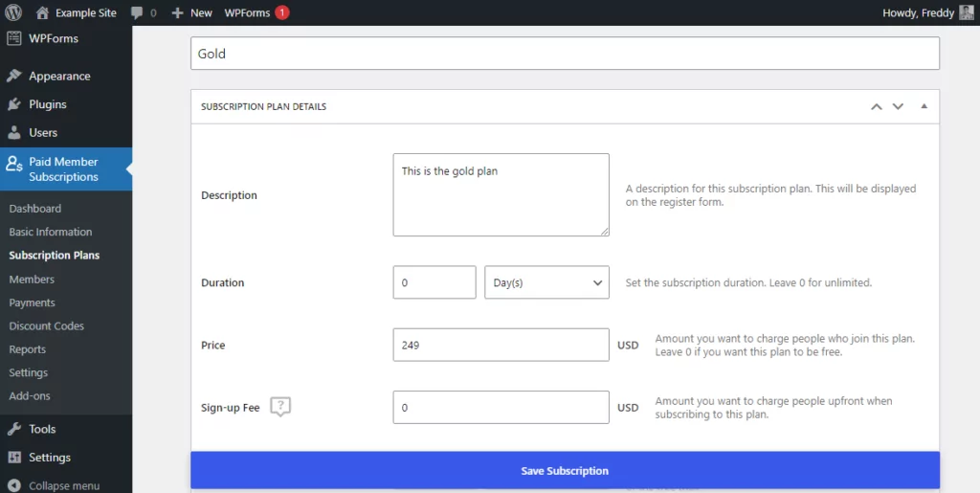The height and width of the screenshot is (493, 980).
Task: Open Subscription Plans submenu
Action: (55, 255)
